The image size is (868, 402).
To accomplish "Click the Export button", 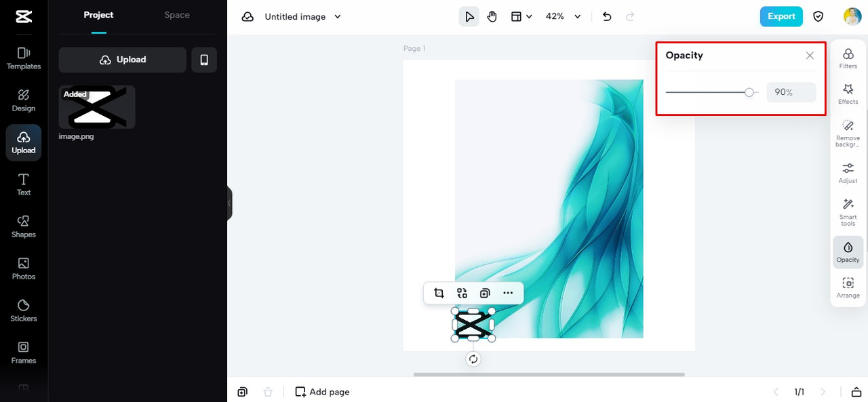I will point(781,16).
